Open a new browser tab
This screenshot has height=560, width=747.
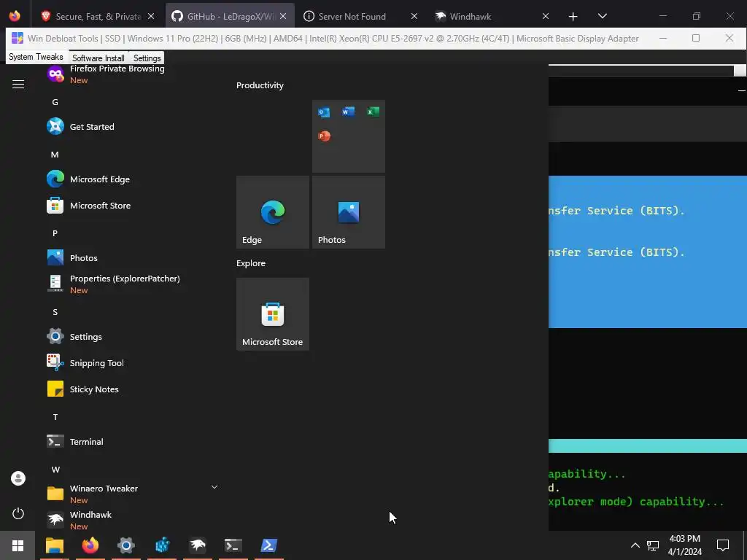573,16
